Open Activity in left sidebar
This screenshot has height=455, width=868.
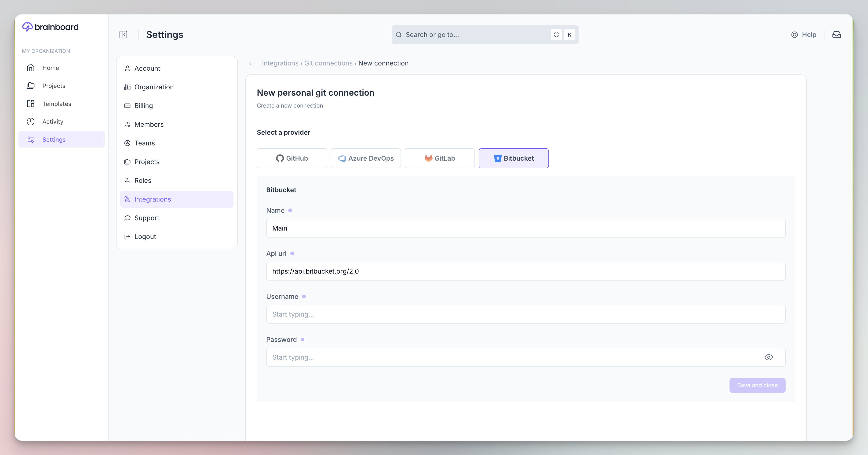tap(53, 122)
